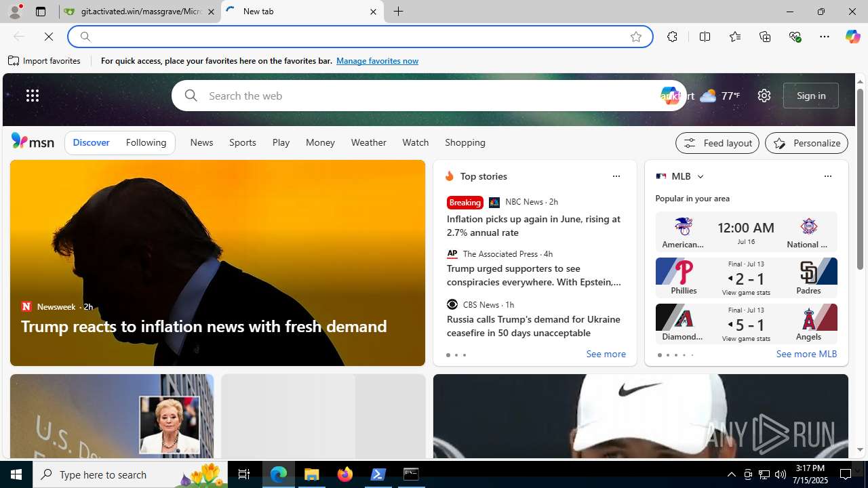Viewport: 868px width, 488px height.
Task: Switch to the git.activated.win browser tab
Action: 140,12
